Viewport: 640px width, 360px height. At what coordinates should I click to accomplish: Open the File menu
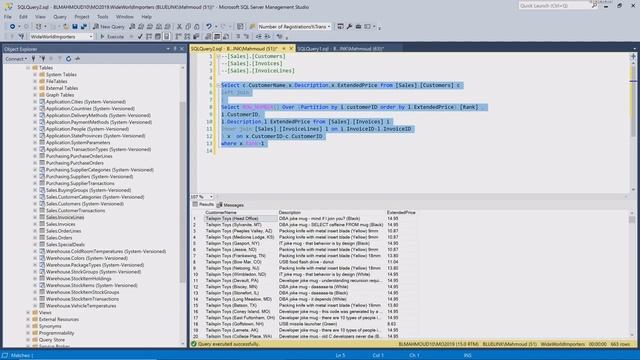coord(8,17)
